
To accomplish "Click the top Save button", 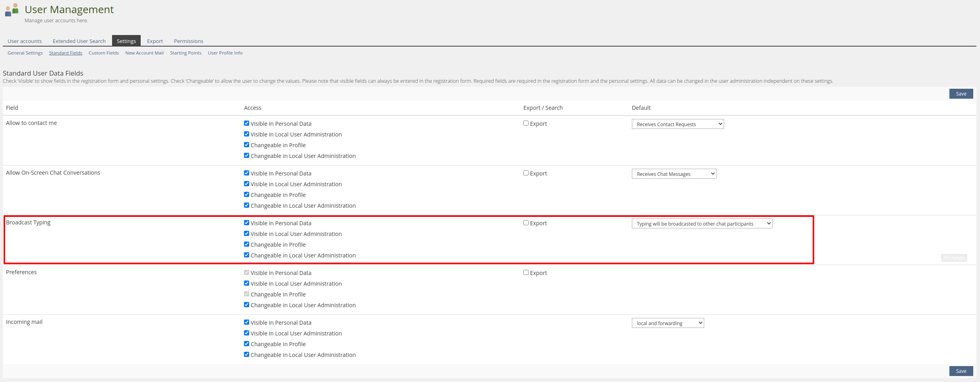I will pyautogui.click(x=961, y=94).
